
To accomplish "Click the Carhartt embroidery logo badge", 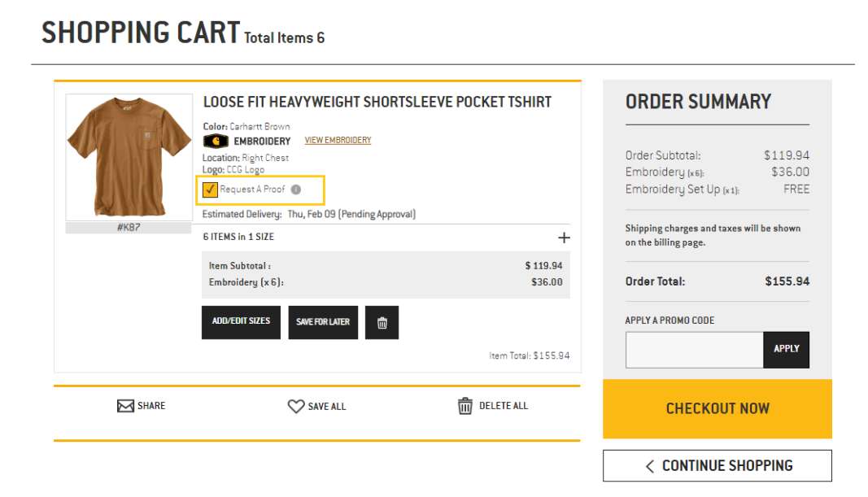I will (x=216, y=141).
